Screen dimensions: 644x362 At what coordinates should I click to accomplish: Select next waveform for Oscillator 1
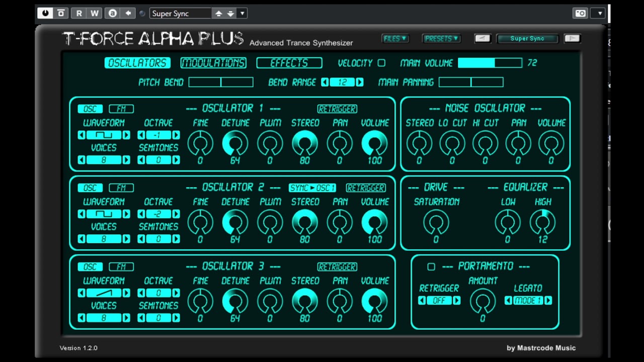click(126, 135)
